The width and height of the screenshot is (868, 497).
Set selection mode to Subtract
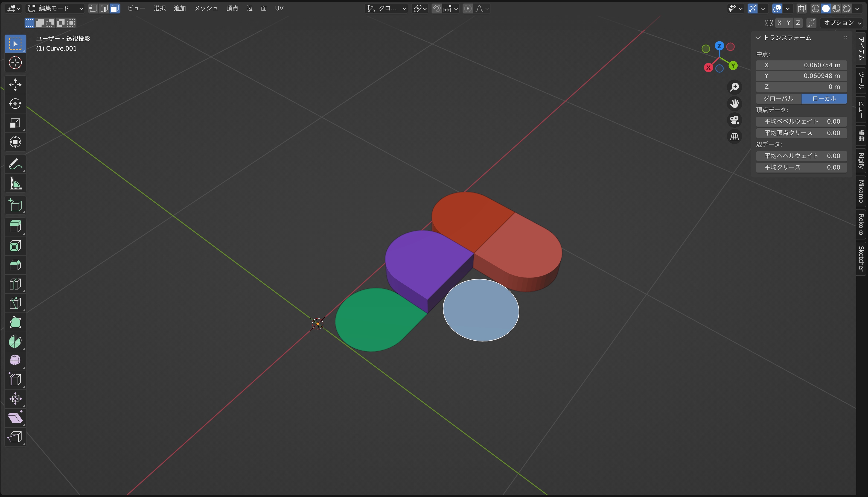coord(50,23)
